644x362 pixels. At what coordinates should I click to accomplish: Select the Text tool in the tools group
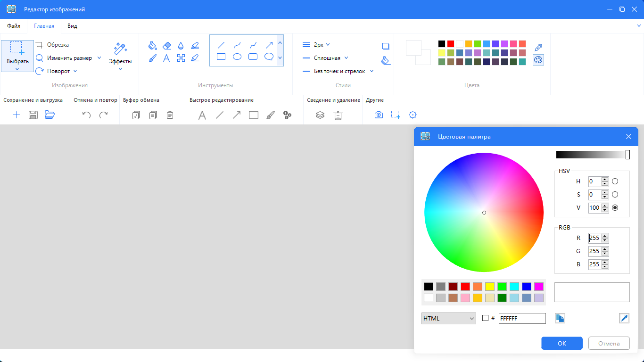(x=166, y=58)
